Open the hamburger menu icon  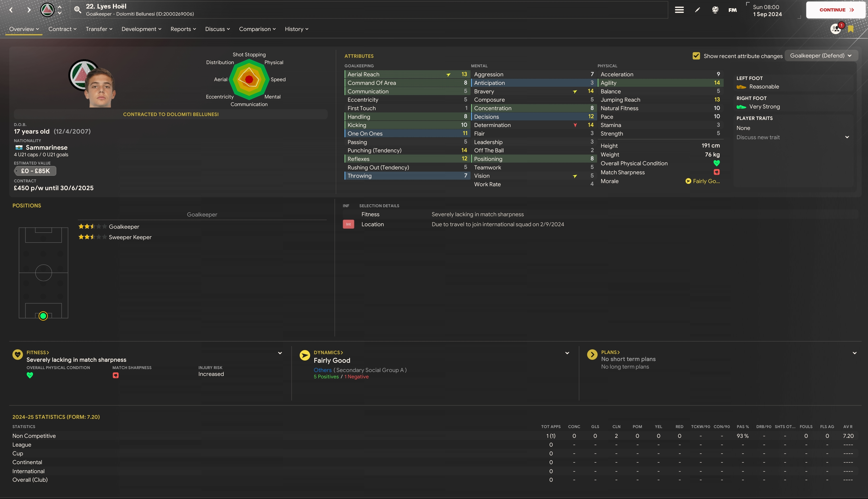coord(679,10)
